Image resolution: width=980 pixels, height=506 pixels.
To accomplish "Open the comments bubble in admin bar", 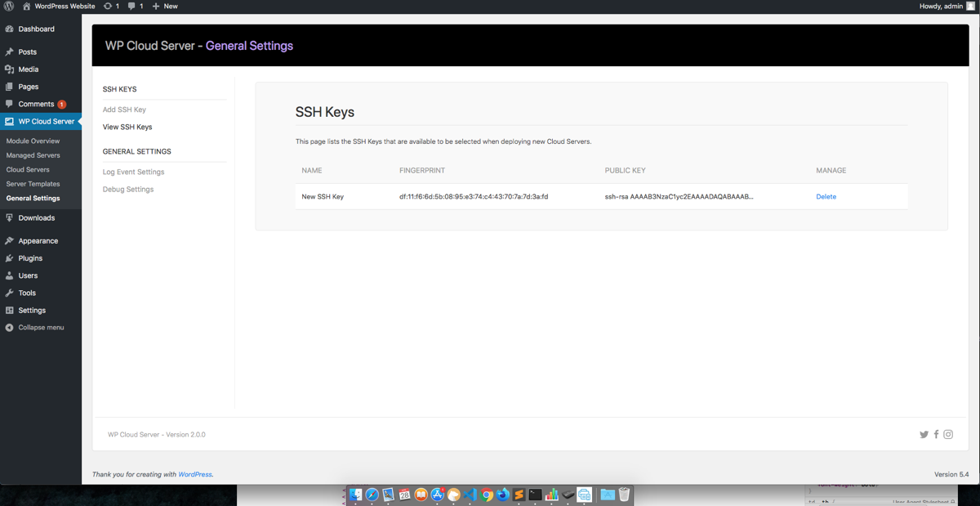I will pyautogui.click(x=136, y=6).
